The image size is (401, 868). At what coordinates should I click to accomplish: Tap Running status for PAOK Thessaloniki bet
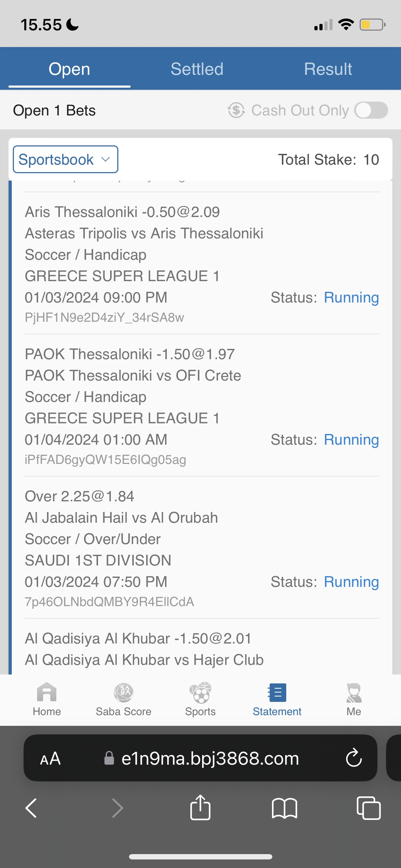click(351, 440)
